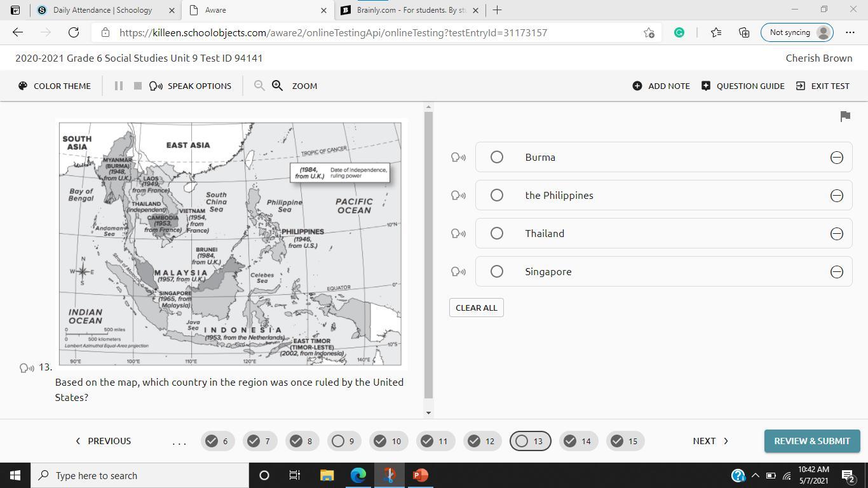This screenshot has width=868, height=488.
Task: Choose the Thailand radio option
Action: point(497,233)
